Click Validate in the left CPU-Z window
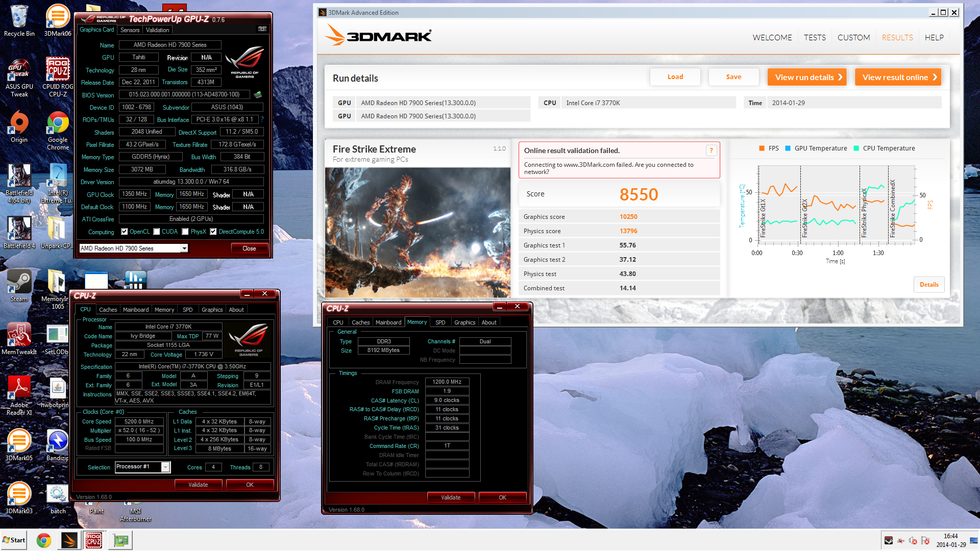This screenshot has width=980, height=551. click(x=198, y=485)
